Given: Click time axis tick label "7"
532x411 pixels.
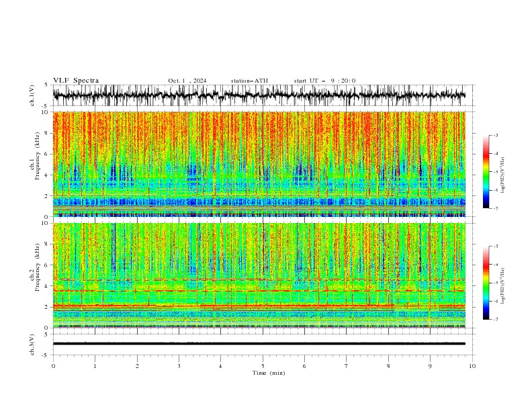Looking at the screenshot, I should pyautogui.click(x=346, y=366).
